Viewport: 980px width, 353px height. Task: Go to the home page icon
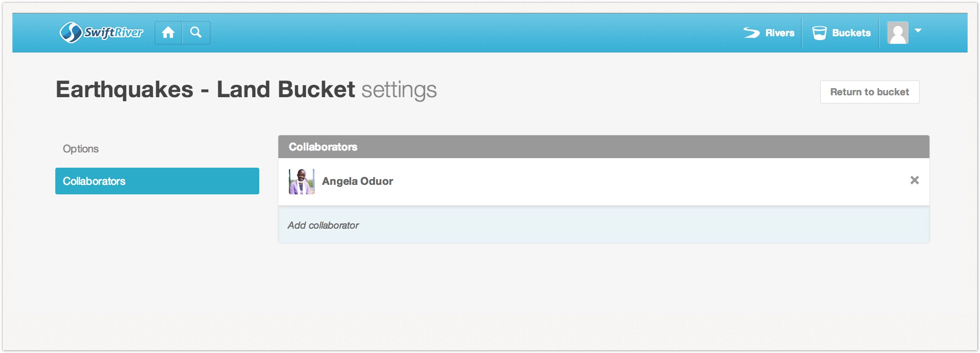pyautogui.click(x=168, y=32)
